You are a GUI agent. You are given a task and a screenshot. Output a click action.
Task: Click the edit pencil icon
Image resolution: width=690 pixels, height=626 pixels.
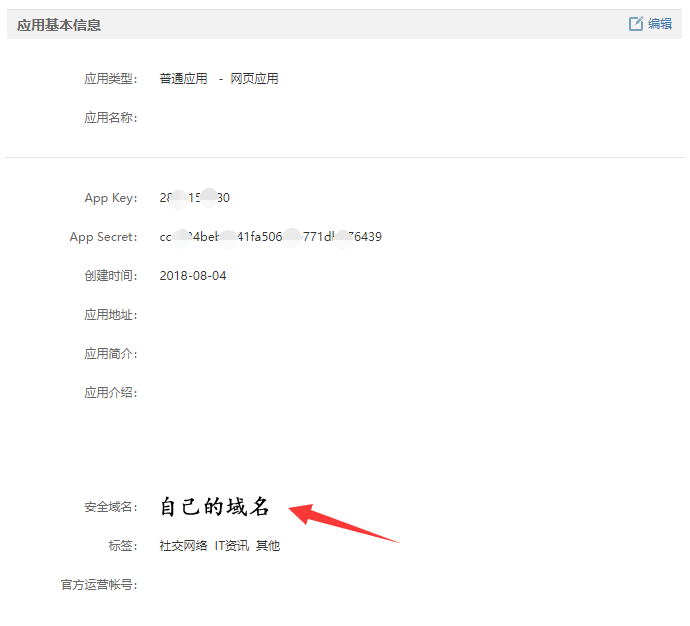coord(636,24)
